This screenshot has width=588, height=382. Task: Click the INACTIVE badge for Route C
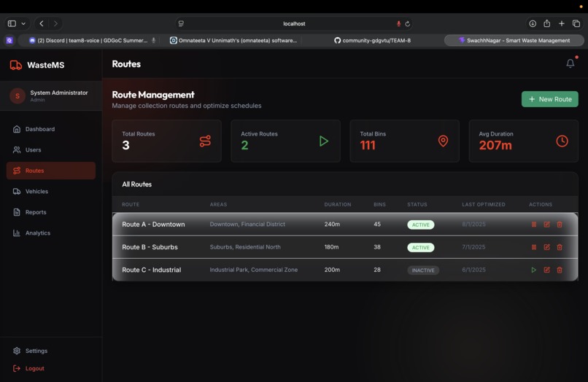tap(423, 270)
